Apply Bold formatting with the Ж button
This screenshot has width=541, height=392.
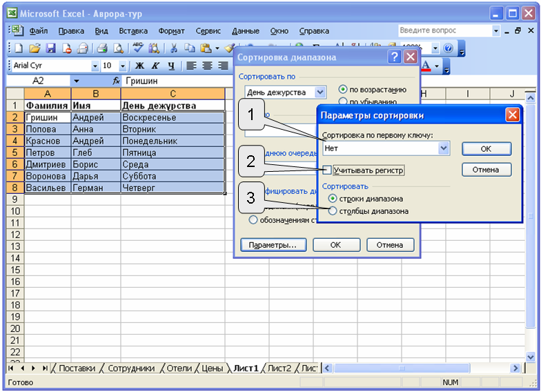point(139,66)
